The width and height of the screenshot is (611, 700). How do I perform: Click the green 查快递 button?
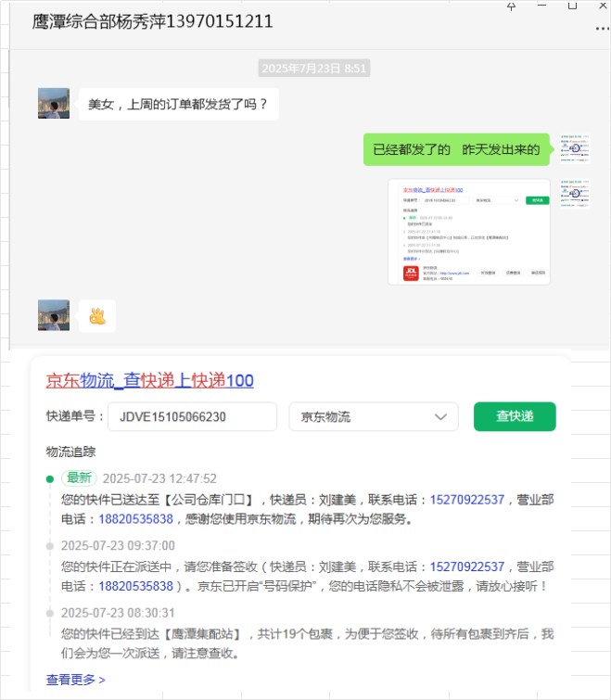pos(515,416)
